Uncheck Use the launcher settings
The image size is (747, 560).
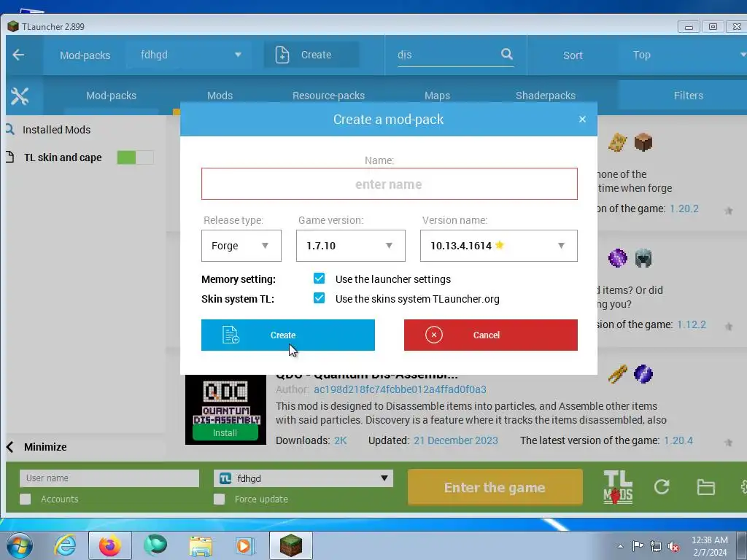pyautogui.click(x=320, y=278)
